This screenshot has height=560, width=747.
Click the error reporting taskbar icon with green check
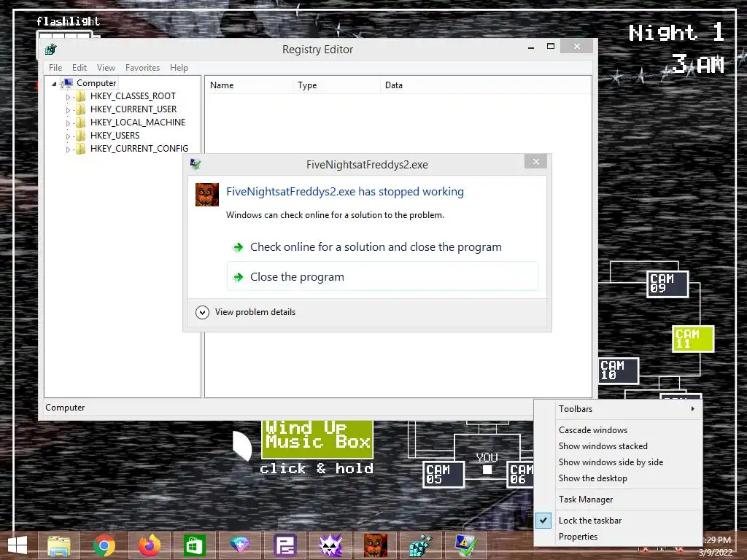pos(465,545)
